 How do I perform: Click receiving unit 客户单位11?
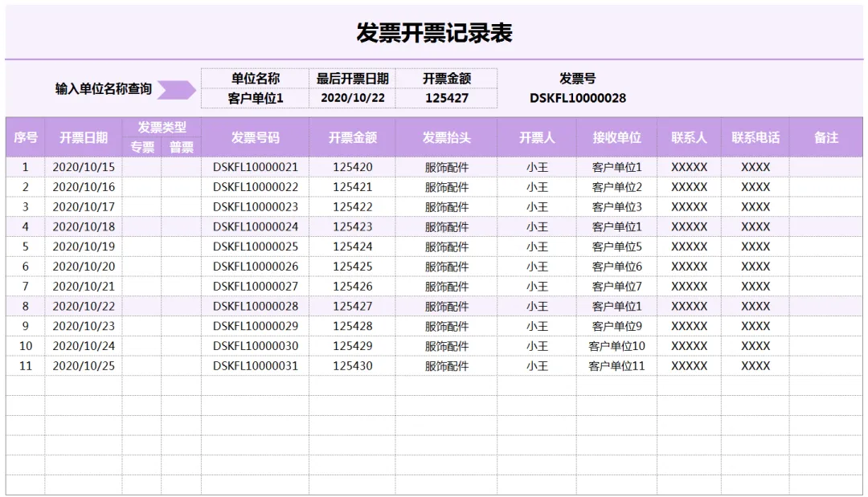click(616, 366)
